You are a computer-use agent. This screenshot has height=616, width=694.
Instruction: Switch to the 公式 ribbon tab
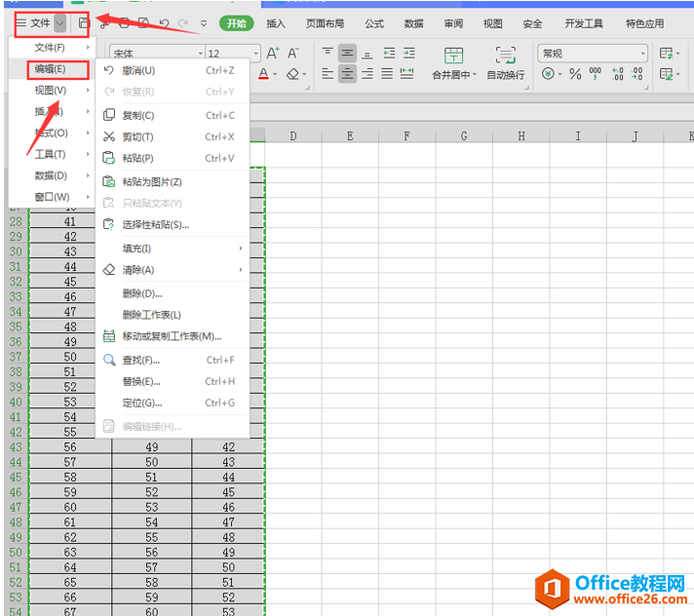(x=374, y=23)
